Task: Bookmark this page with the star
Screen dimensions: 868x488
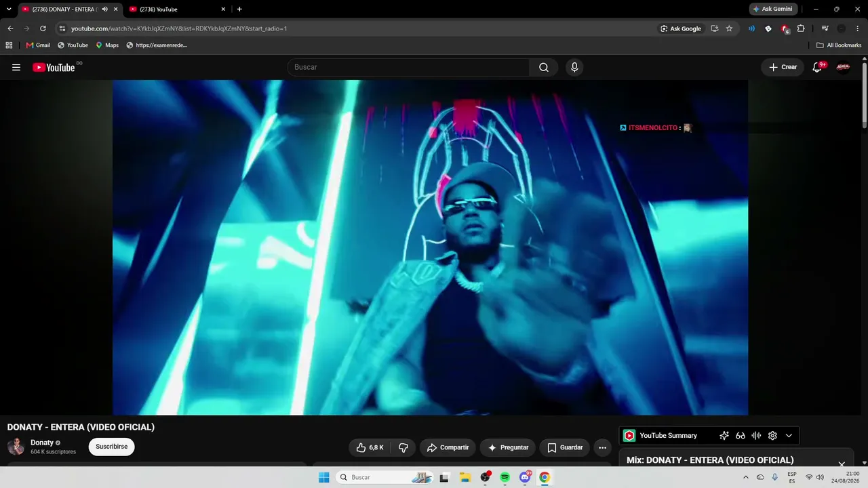Action: pyautogui.click(x=729, y=28)
